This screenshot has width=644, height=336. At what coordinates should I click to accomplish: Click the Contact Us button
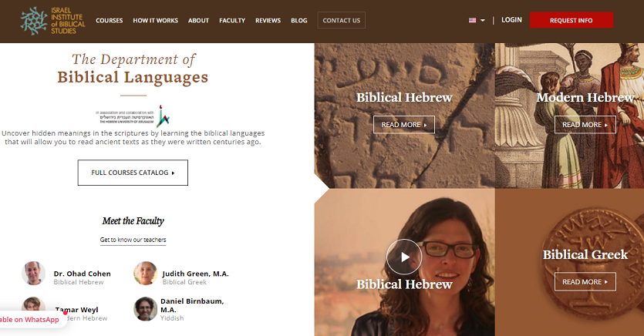pos(342,20)
